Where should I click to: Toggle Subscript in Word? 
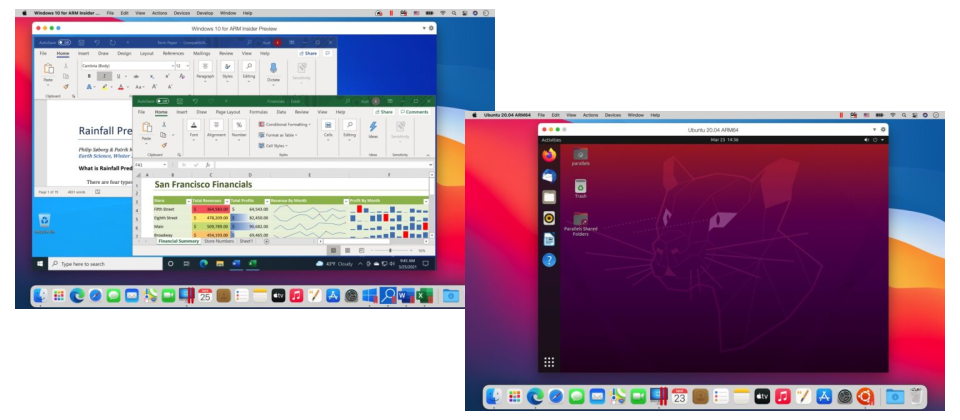(151, 77)
